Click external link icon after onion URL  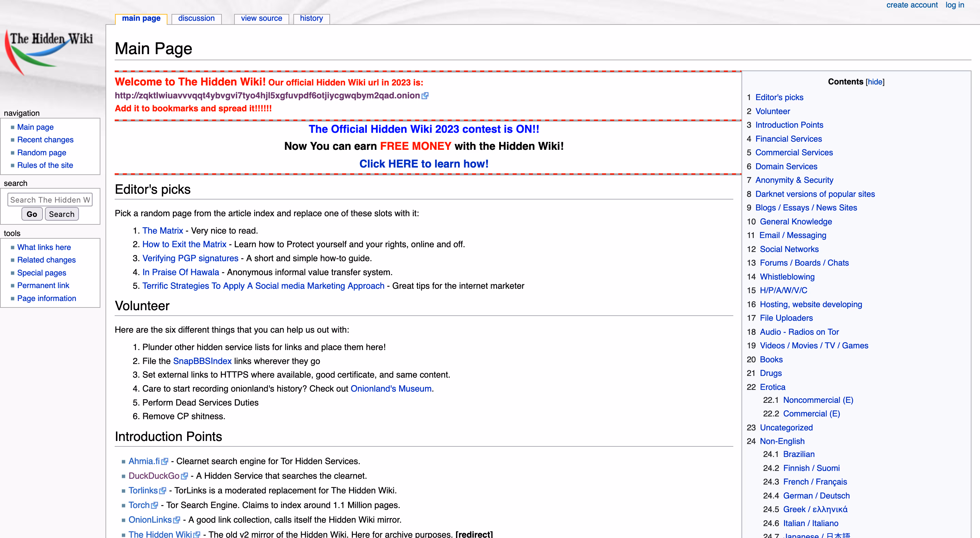pyautogui.click(x=425, y=96)
